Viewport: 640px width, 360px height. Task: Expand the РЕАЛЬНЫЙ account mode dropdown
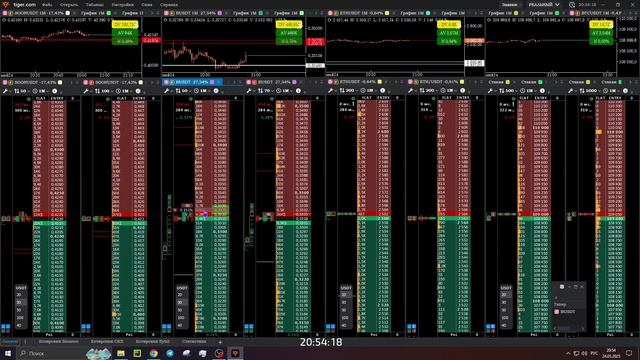(544, 4)
